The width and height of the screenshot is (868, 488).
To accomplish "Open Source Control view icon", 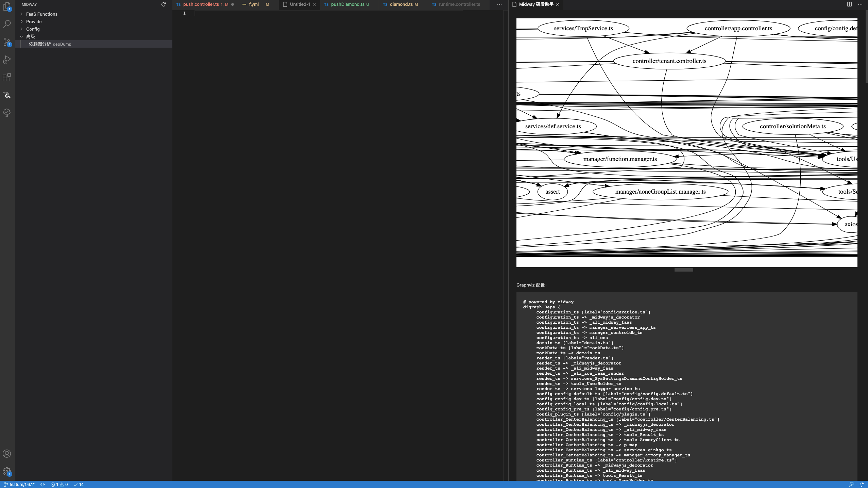I will coord(7,42).
